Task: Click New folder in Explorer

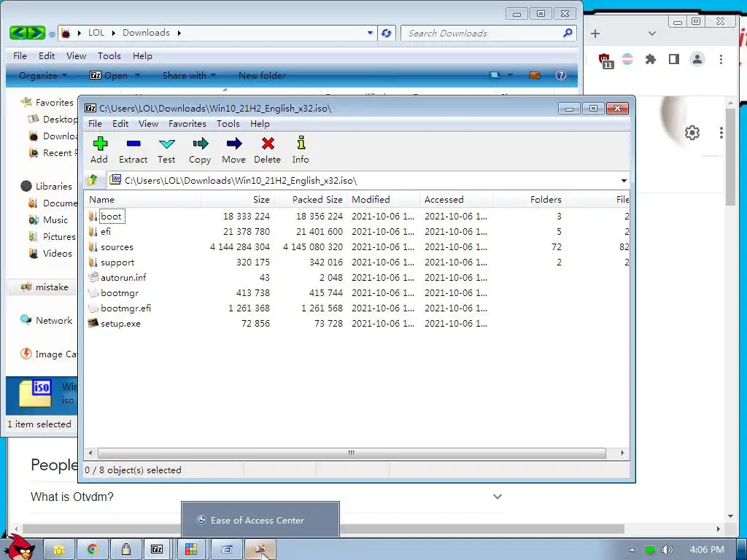Action: [x=262, y=75]
